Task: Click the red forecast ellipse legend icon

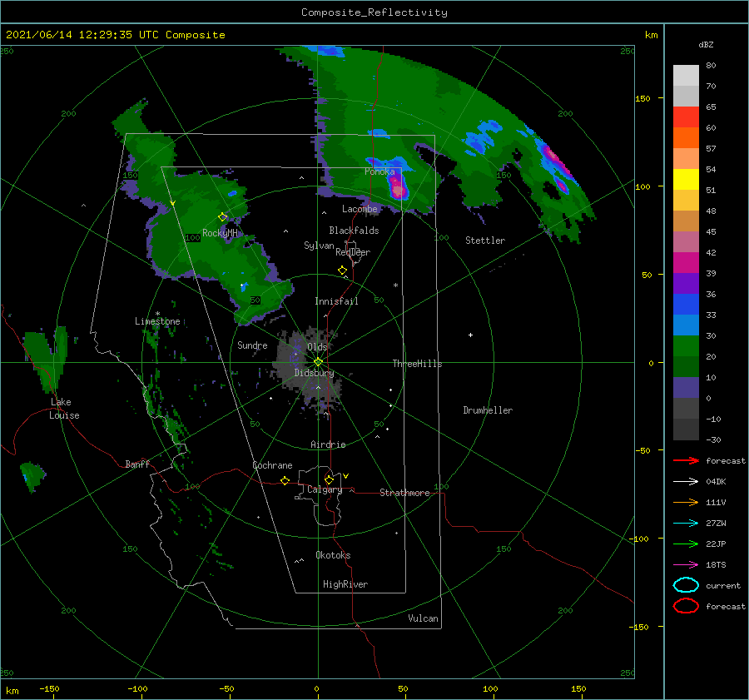Action: 686,606
